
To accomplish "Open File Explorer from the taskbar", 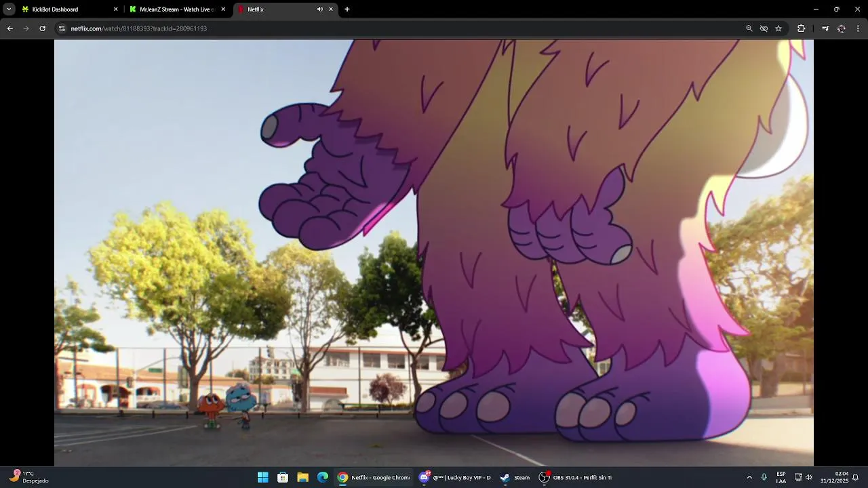I will [302, 477].
